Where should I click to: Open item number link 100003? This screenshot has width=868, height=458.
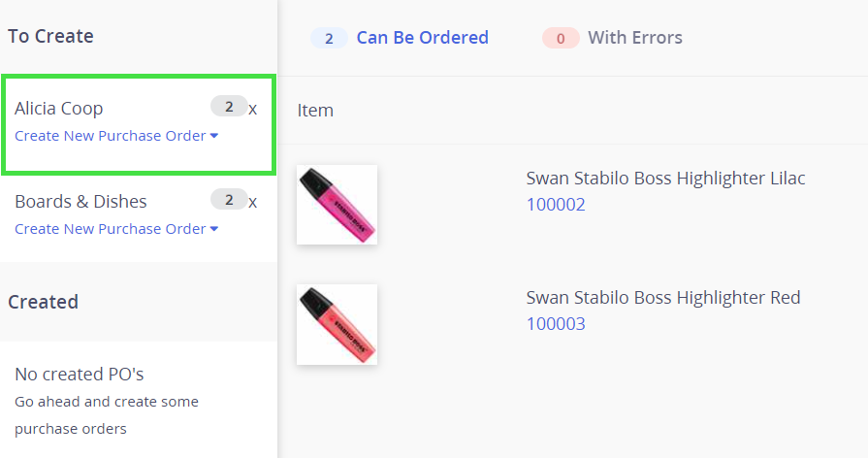[x=556, y=324]
